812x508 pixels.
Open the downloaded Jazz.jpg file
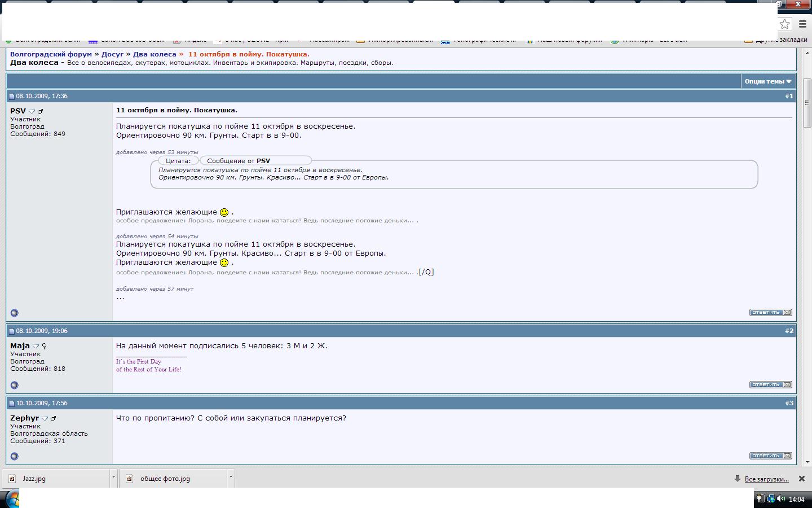click(56, 478)
